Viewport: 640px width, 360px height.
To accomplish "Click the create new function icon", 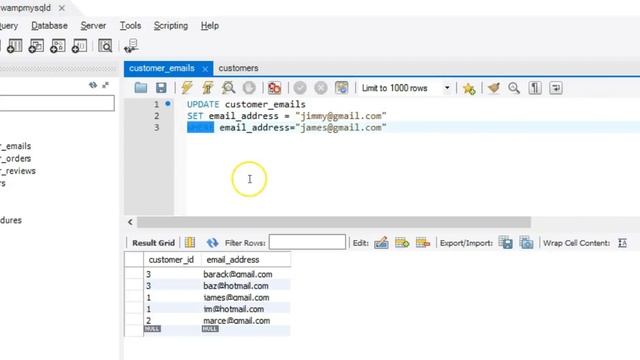I will click(x=79, y=46).
